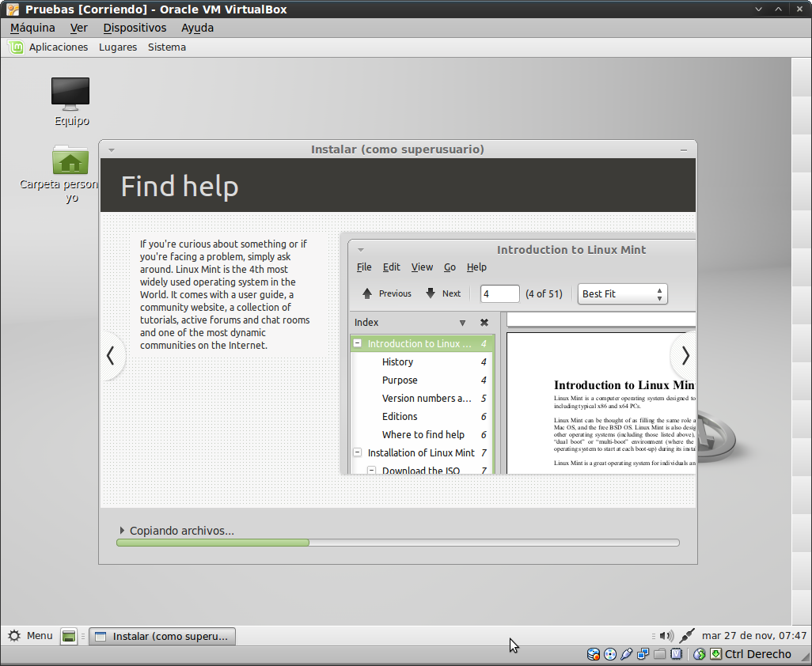Click the optical disc status icon
This screenshot has height=666, width=812.
[610, 654]
